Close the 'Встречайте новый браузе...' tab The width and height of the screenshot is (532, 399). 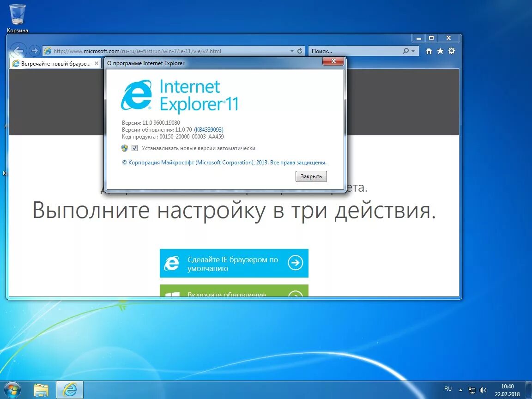(x=97, y=63)
